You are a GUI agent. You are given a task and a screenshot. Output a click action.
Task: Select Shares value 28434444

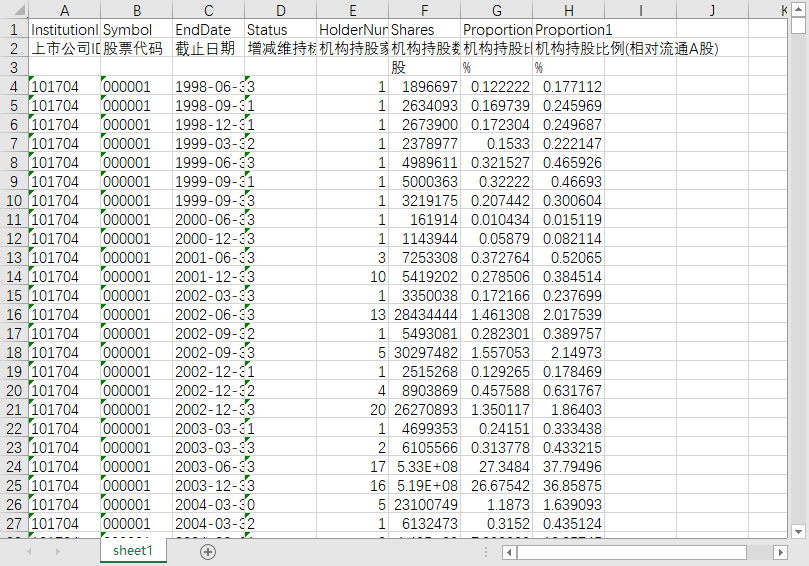point(425,314)
